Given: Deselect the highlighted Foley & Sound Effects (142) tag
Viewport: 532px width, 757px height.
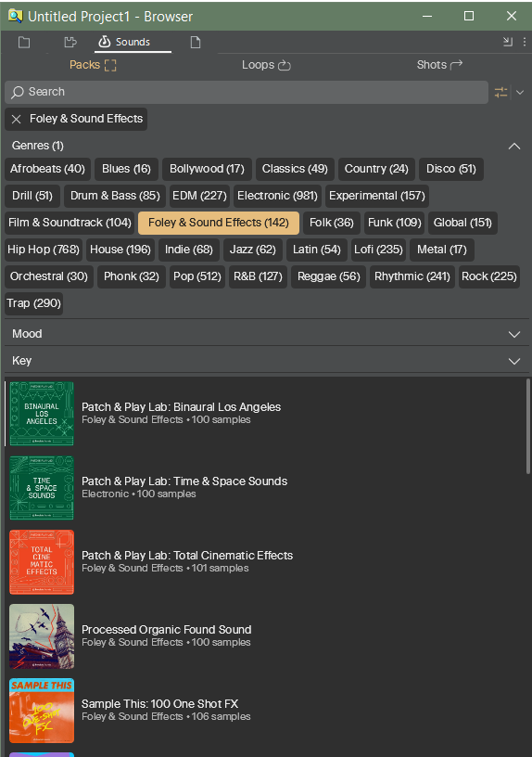Looking at the screenshot, I should click(219, 223).
